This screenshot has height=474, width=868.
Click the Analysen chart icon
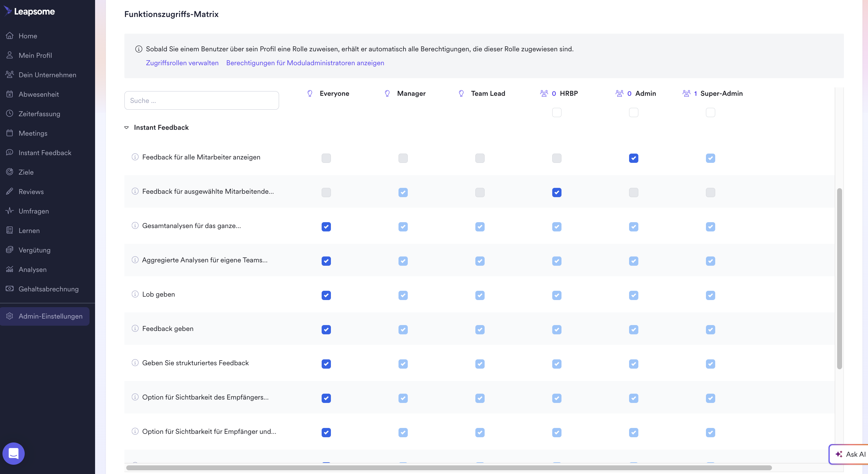tap(10, 269)
